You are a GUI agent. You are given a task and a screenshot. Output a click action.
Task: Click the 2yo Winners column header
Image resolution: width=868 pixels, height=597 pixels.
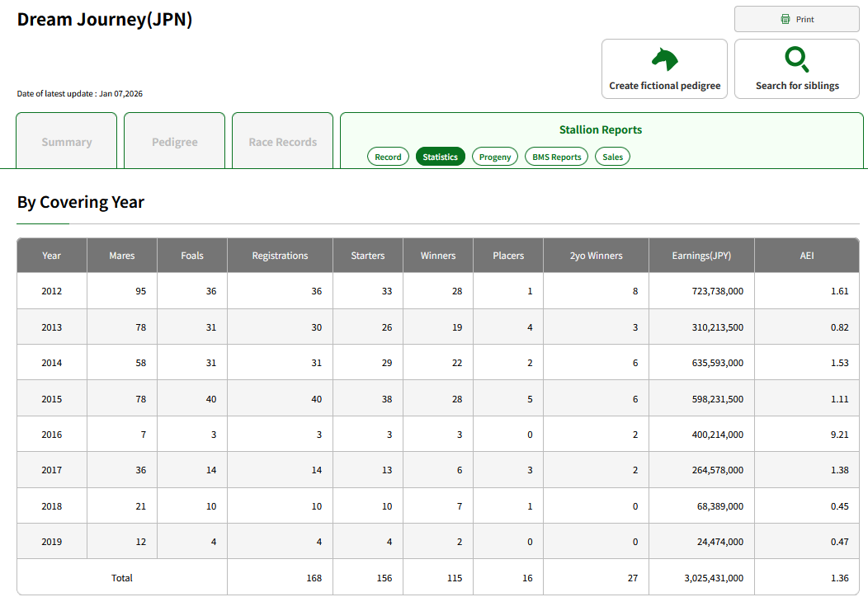[x=597, y=256]
